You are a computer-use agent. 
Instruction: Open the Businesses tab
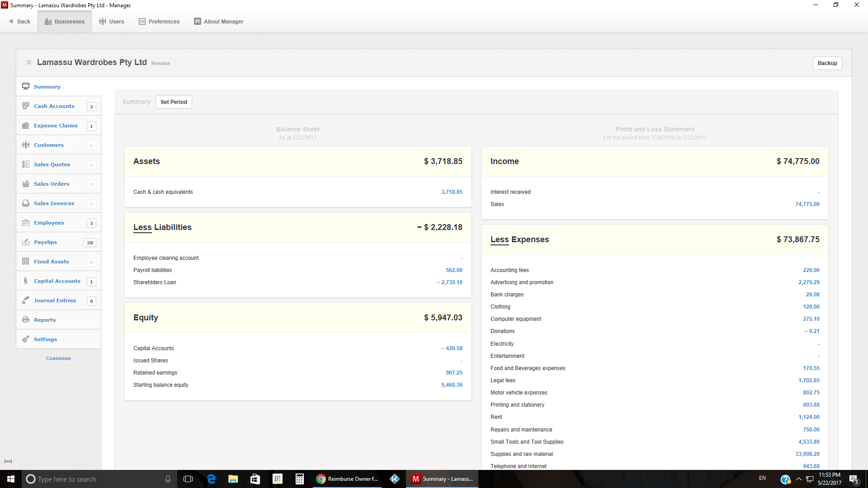(x=65, y=21)
